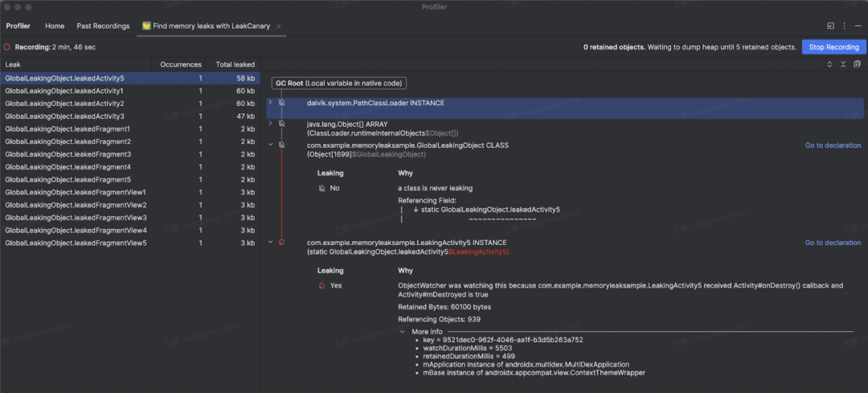868x393 pixels.
Task: Click the mBase instance ContextThemeWrapper line
Action: tap(533, 373)
